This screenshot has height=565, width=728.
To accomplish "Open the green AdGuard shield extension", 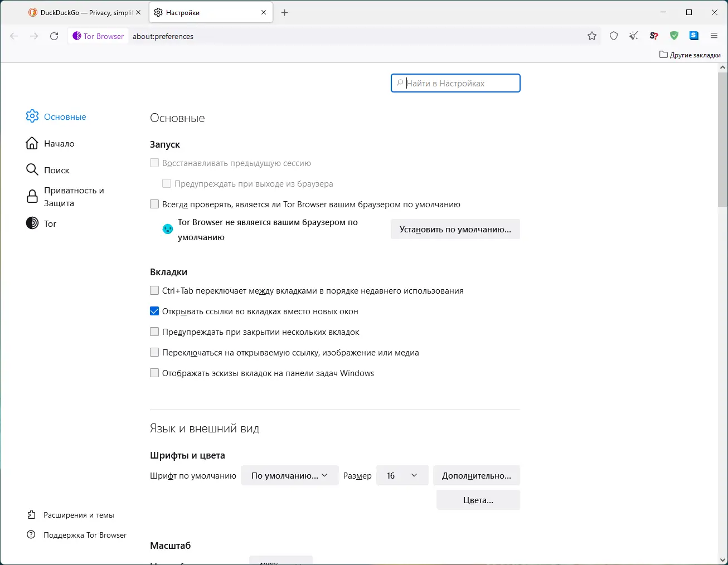I will [674, 36].
